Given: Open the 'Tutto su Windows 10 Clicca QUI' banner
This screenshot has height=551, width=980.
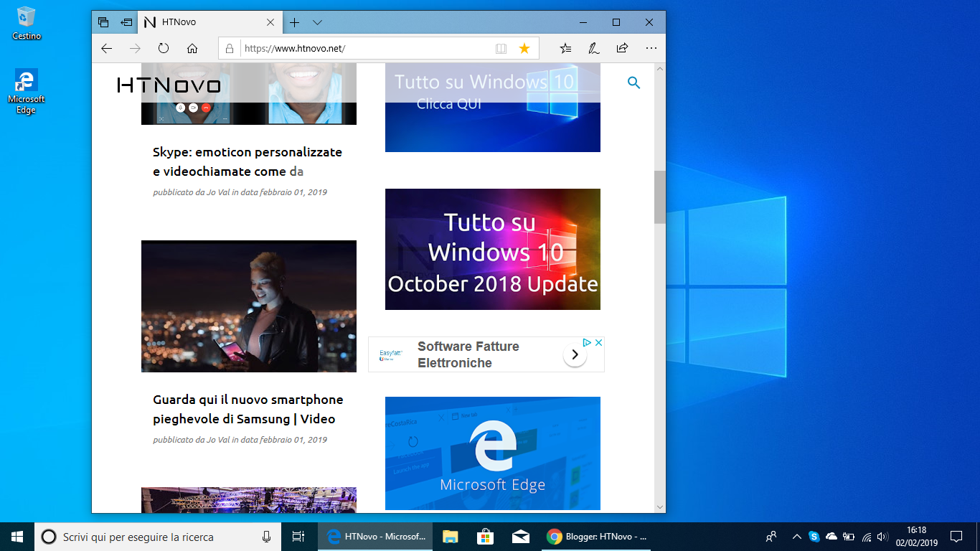Looking at the screenshot, I should tap(493, 108).
